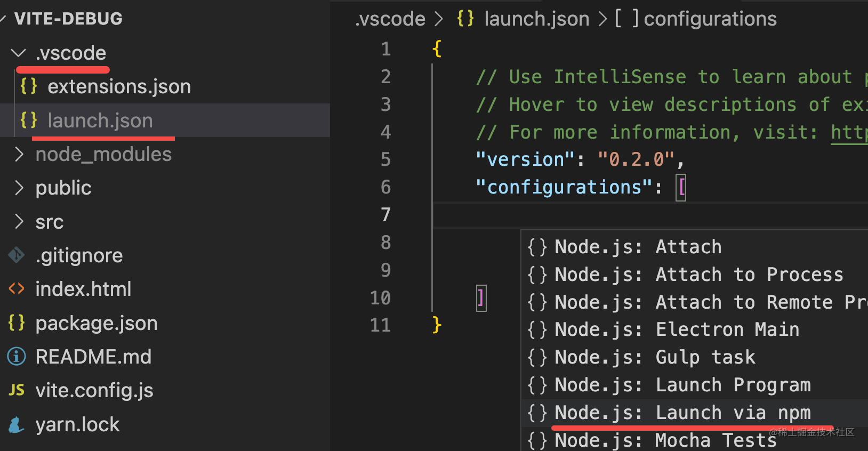Choose Node.js: Attach to Process suggestion
Screen dimensions: 868x451
[698, 275]
